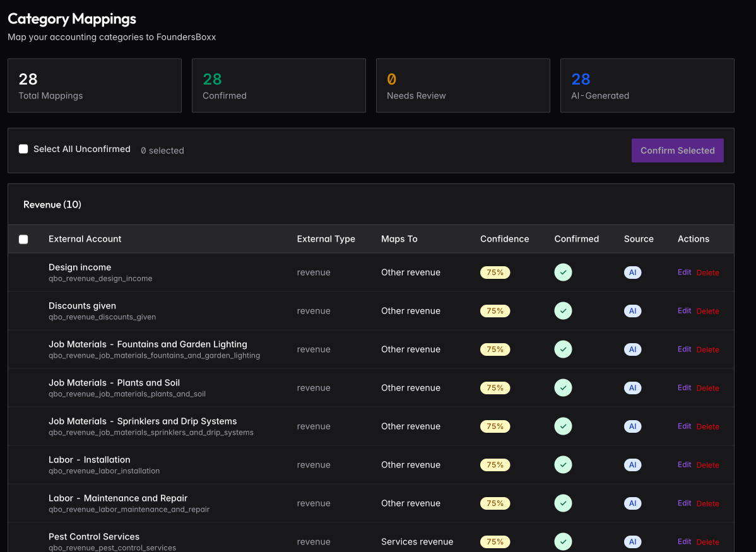This screenshot has height=552, width=756.
Task: Click the confirmed checkmark on Job Materials - Plants and Soil
Action: (563, 387)
